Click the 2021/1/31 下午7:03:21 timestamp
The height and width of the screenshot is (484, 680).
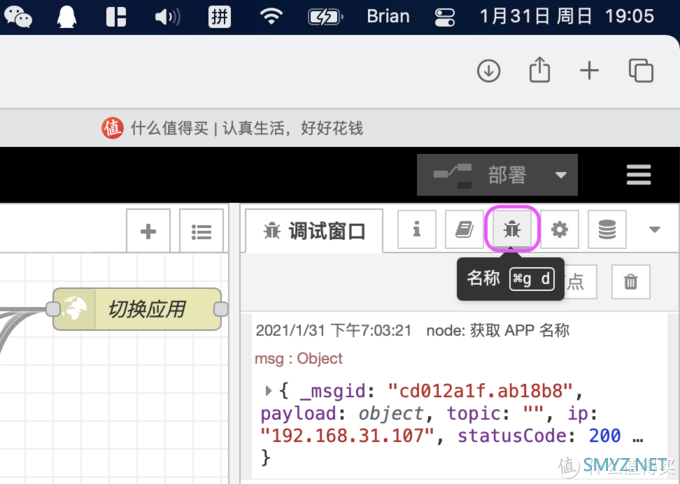[x=333, y=331]
